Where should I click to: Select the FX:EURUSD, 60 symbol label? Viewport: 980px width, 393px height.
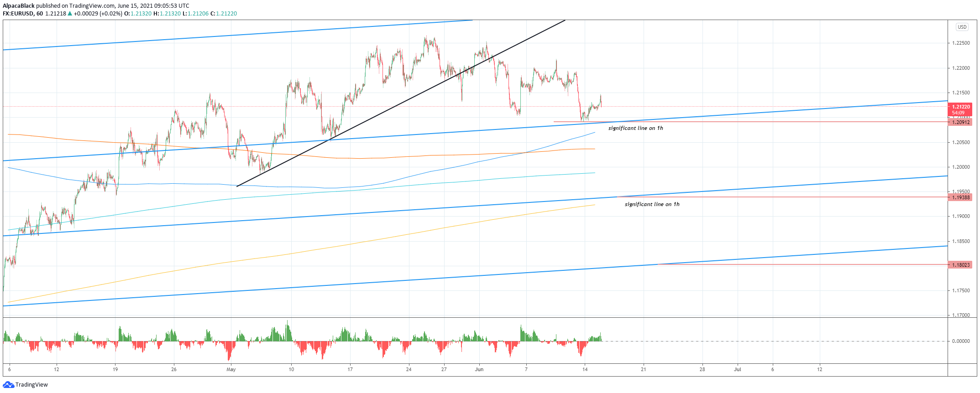click(x=23, y=14)
